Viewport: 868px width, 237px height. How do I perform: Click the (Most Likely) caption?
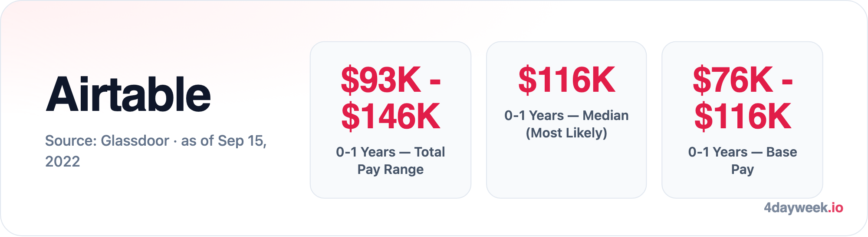coord(566,133)
